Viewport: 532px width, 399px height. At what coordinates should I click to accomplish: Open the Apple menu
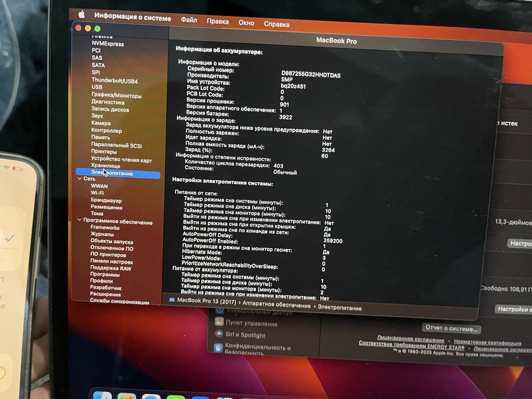click(x=82, y=14)
